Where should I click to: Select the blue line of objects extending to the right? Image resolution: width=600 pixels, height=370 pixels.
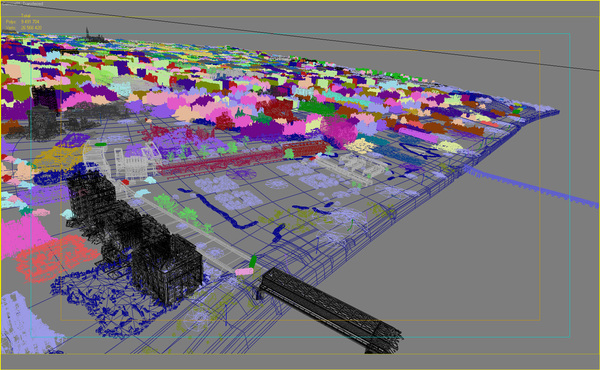[532, 186]
